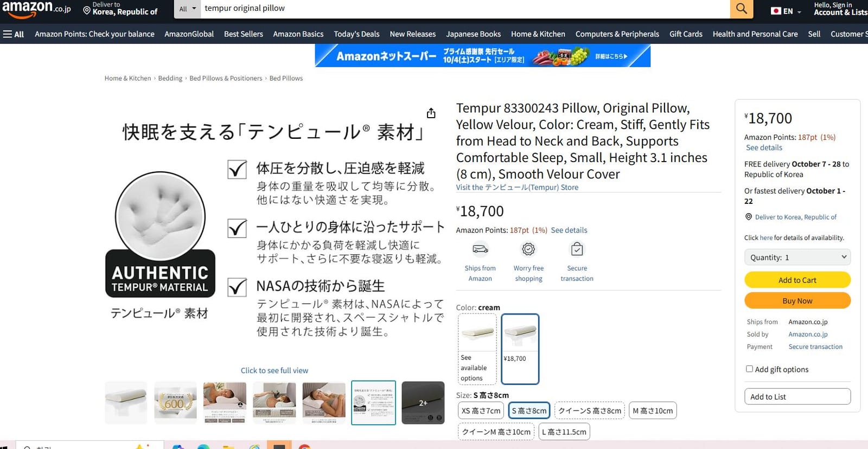This screenshot has height=449, width=868.
Task: Open Health and Personal Care navigation item
Action: pyautogui.click(x=755, y=34)
